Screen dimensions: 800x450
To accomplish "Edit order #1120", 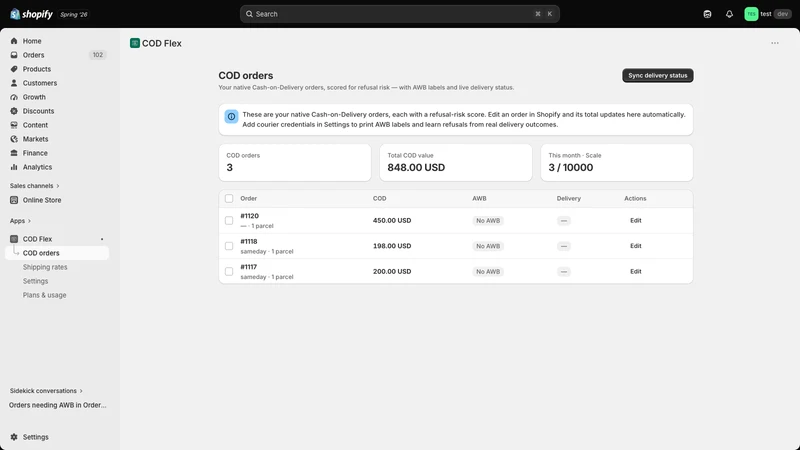I will point(635,220).
